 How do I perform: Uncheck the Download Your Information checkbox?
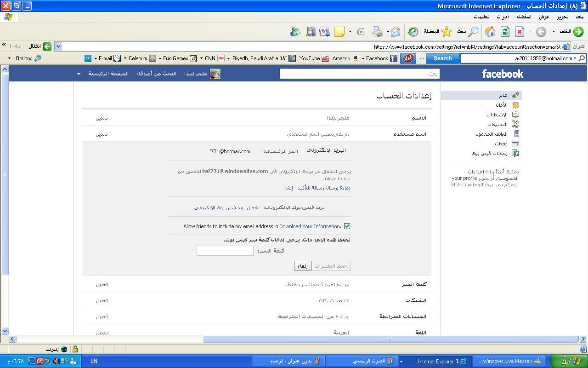point(347,226)
